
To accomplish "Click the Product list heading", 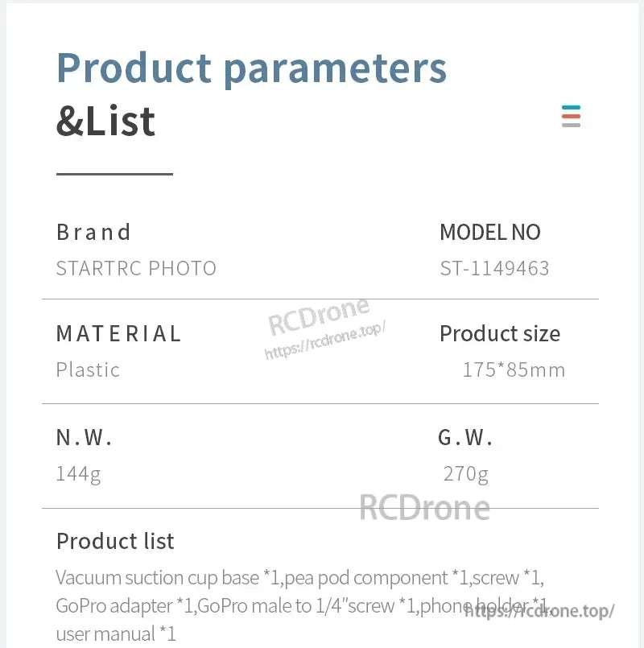I will (115, 541).
